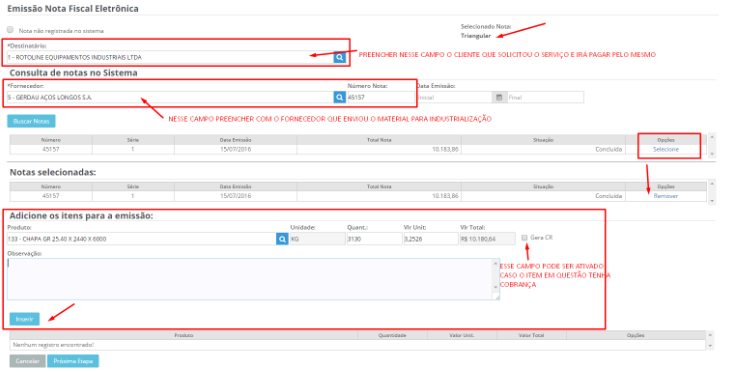Click the Cancelar button

coord(27,361)
